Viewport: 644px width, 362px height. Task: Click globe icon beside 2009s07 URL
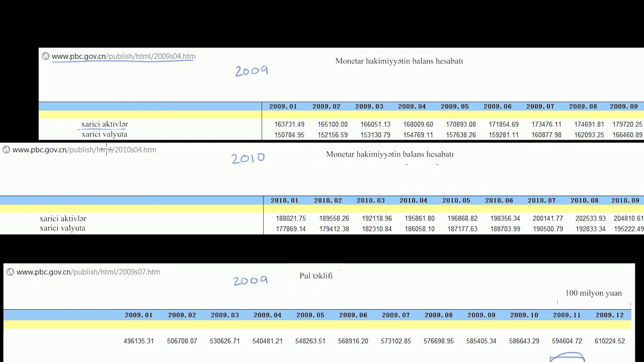point(10,272)
